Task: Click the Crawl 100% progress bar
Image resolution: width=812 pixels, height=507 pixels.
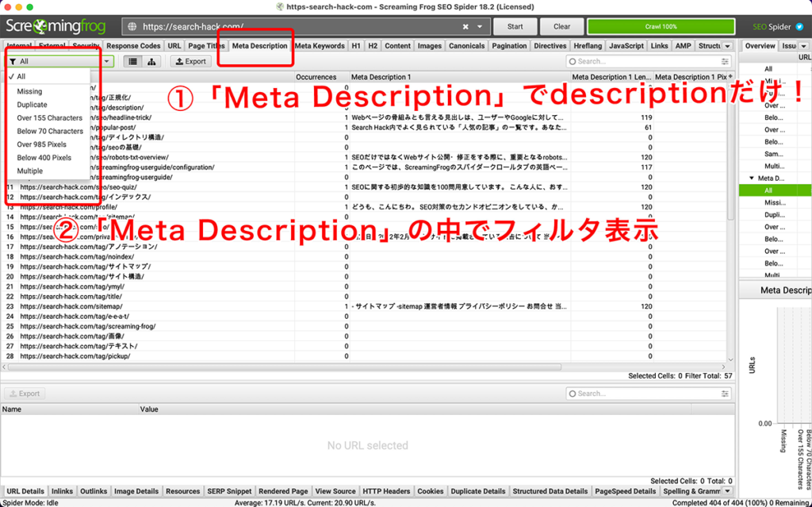Action: click(661, 26)
